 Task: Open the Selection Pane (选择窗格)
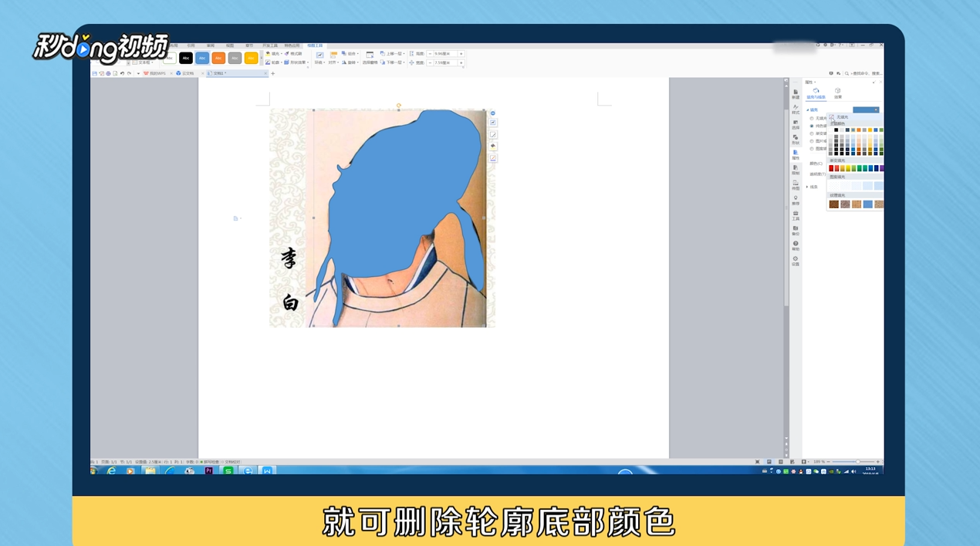[x=370, y=59]
